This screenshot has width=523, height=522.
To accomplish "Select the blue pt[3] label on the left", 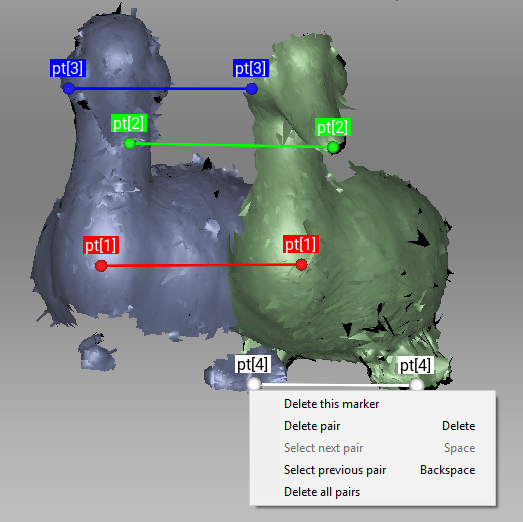I will (x=68, y=68).
